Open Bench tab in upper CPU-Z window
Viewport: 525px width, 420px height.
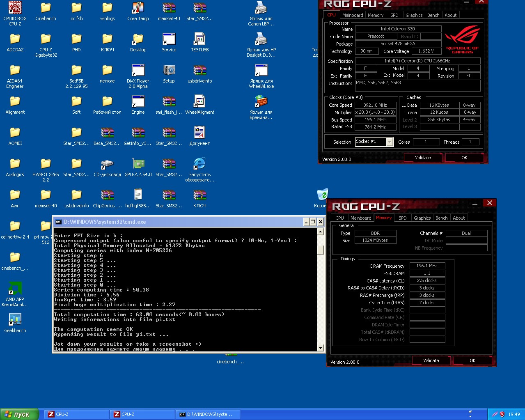tap(433, 15)
